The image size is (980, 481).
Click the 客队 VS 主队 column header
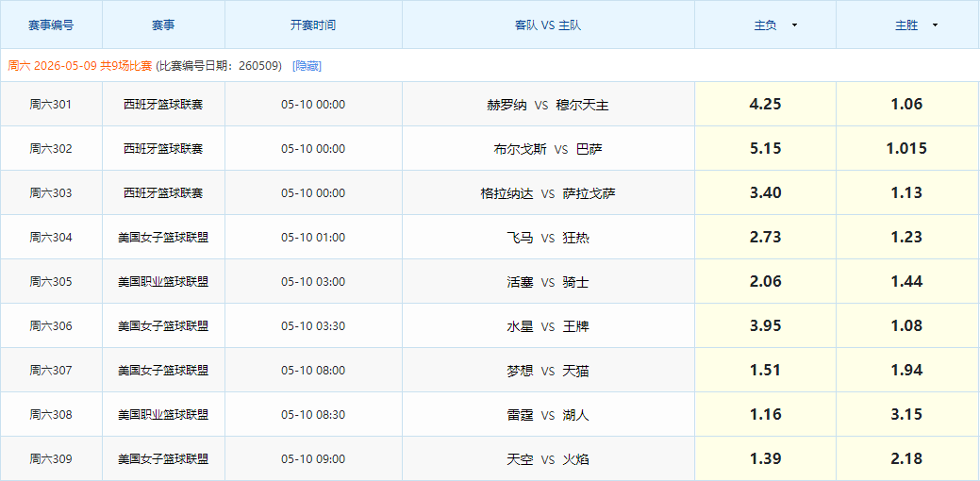click(548, 25)
